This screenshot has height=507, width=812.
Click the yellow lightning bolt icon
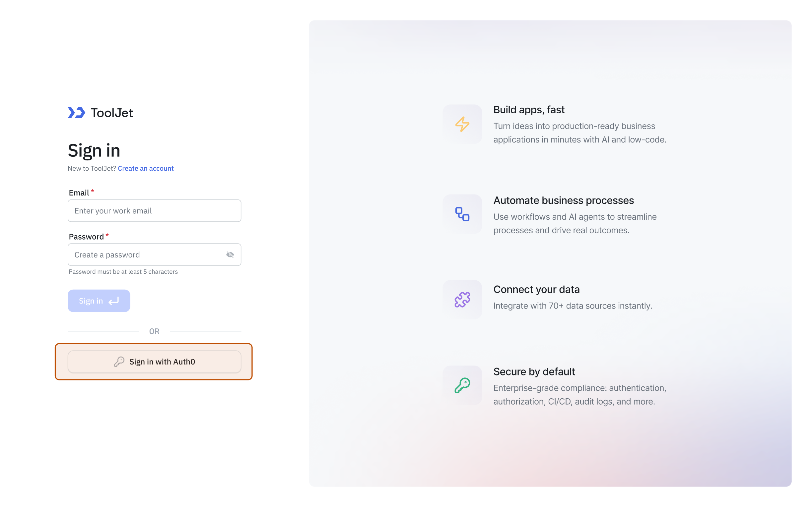(x=462, y=124)
